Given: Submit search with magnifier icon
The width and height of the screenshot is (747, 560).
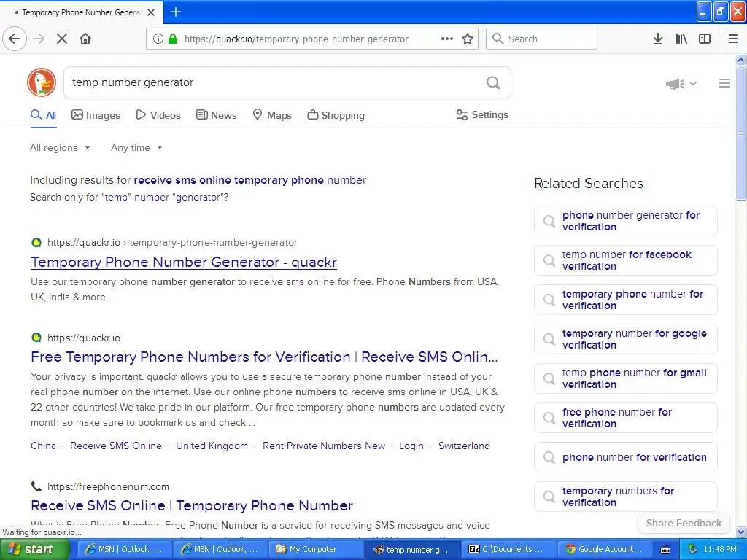Looking at the screenshot, I should pyautogui.click(x=493, y=83).
